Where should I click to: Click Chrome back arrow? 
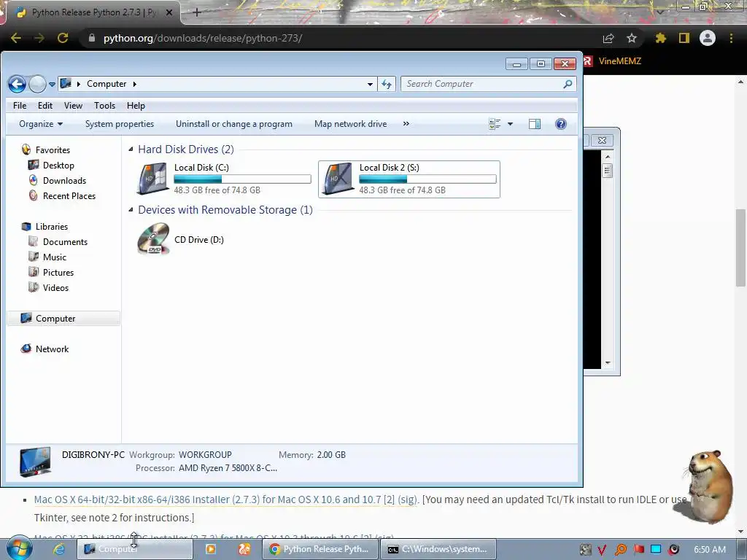(x=16, y=38)
